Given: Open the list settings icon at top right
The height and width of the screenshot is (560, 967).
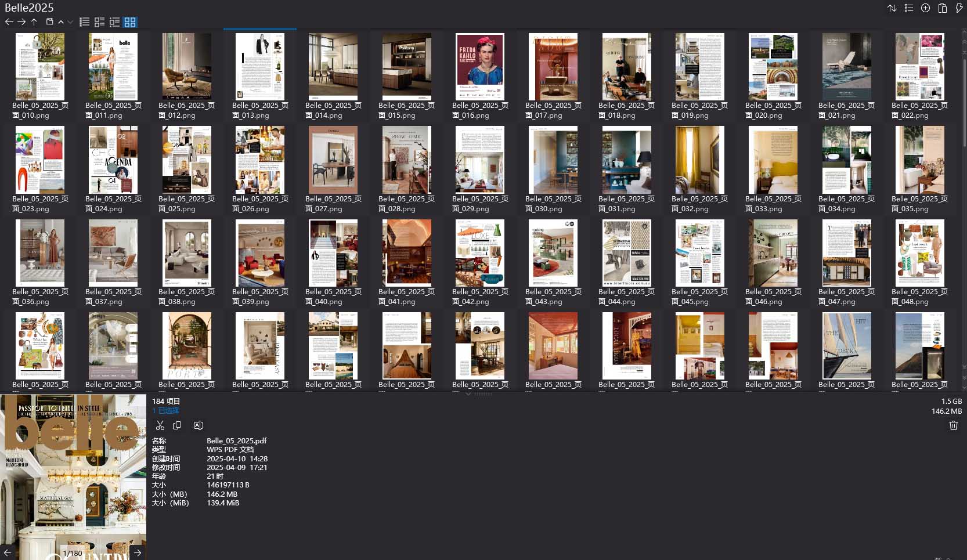Looking at the screenshot, I should coord(908,8).
